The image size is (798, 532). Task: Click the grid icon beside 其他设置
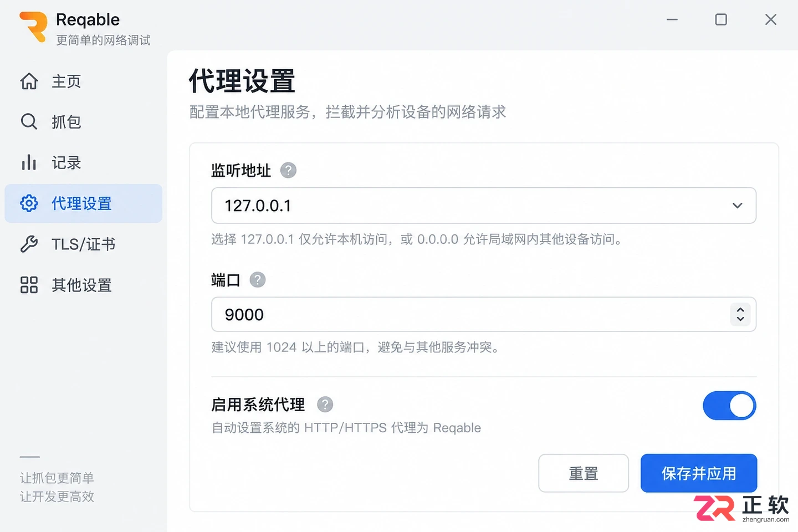(x=29, y=285)
